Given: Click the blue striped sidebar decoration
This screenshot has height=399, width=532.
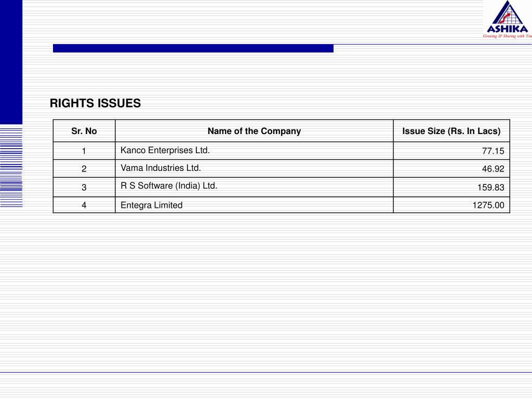Looking at the screenshot, I should coord(11,166).
